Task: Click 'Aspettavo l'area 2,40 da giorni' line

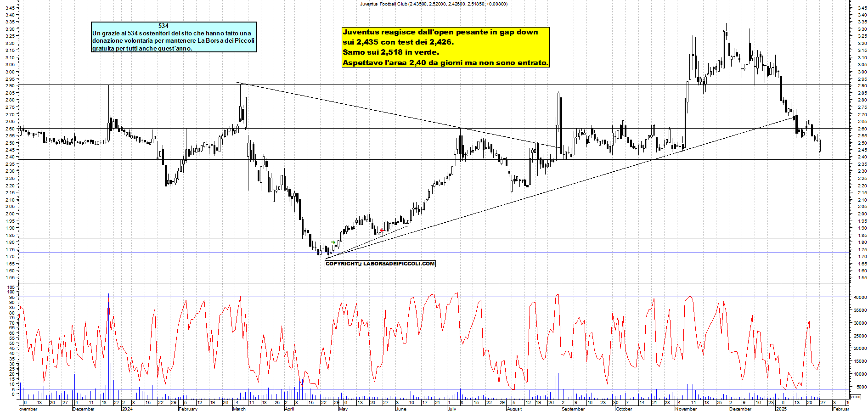Action: click(445, 63)
